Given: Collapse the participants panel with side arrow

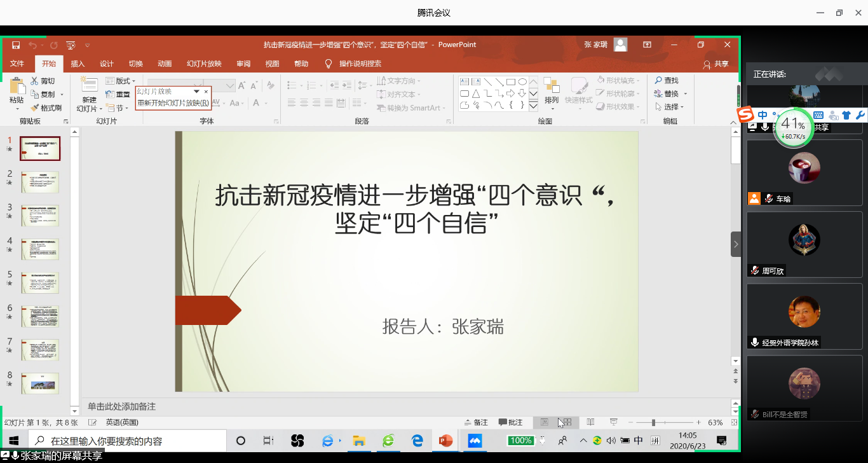Looking at the screenshot, I should (736, 244).
